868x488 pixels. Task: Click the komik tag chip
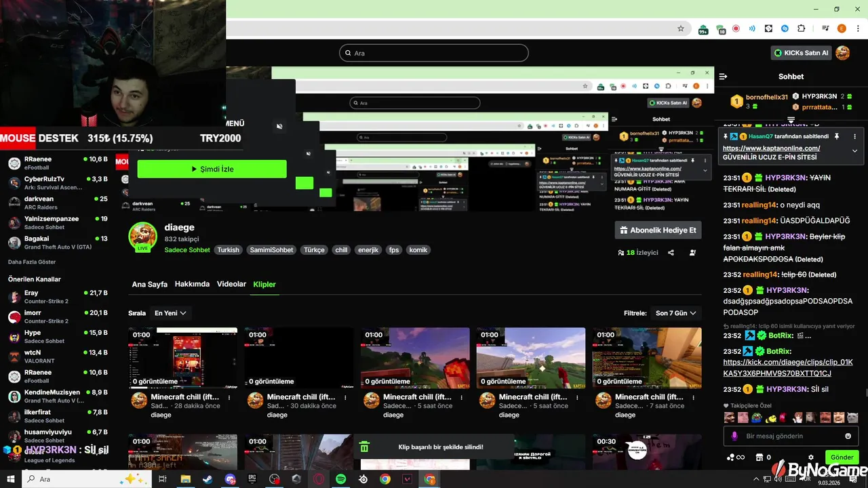[x=418, y=250]
